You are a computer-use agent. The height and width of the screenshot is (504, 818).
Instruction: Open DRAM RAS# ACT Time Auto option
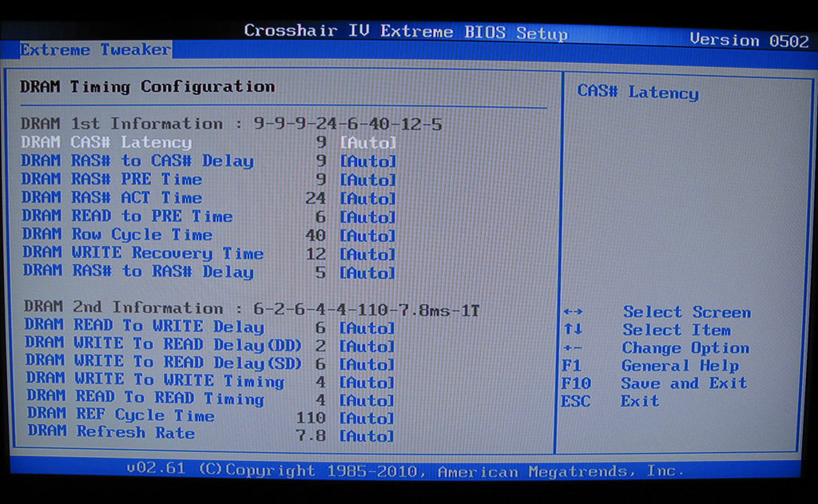point(367,199)
